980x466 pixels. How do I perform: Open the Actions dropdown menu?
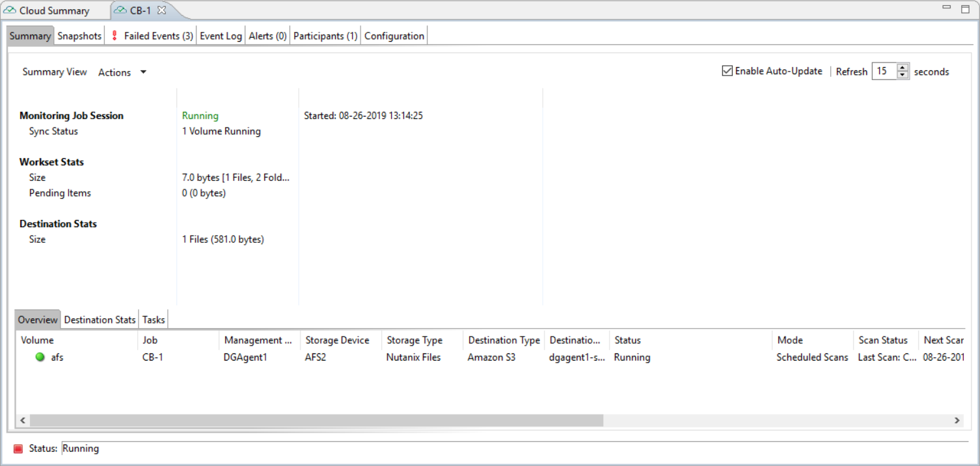coord(122,72)
